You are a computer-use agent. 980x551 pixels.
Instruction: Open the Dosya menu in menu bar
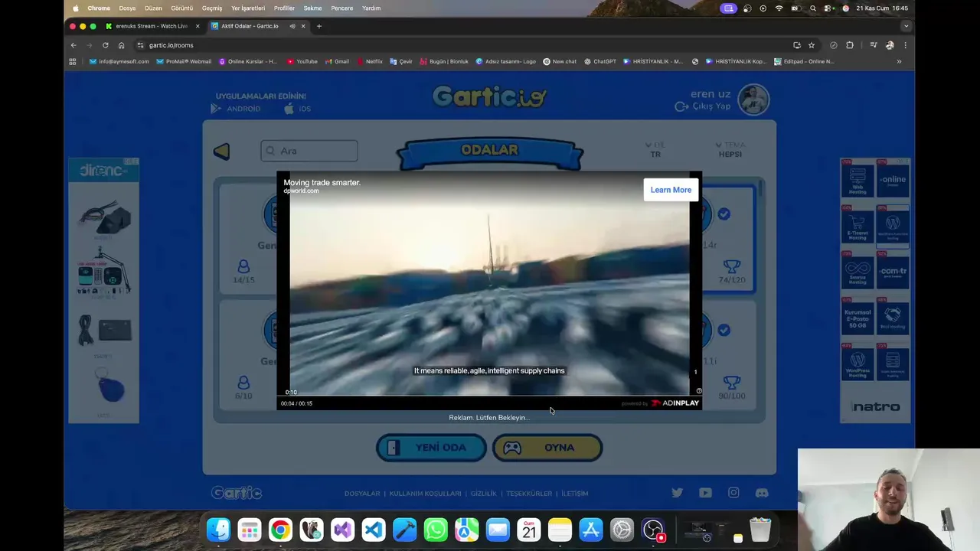tap(127, 8)
